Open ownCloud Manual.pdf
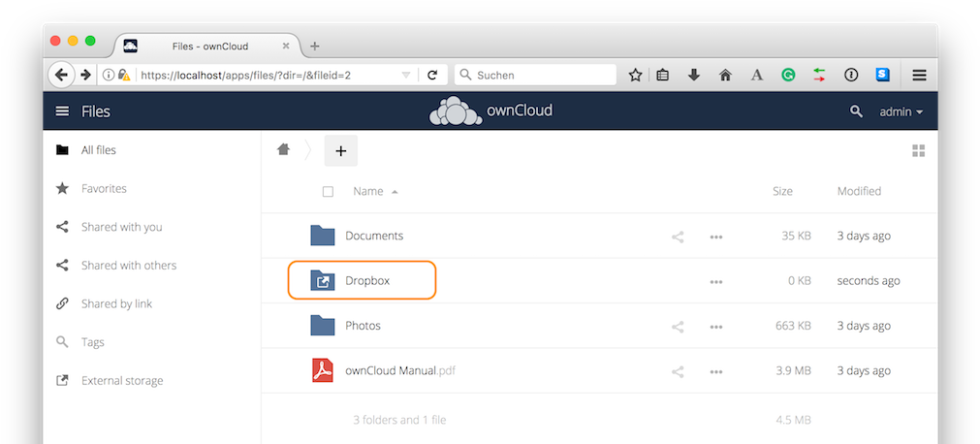 [400, 370]
